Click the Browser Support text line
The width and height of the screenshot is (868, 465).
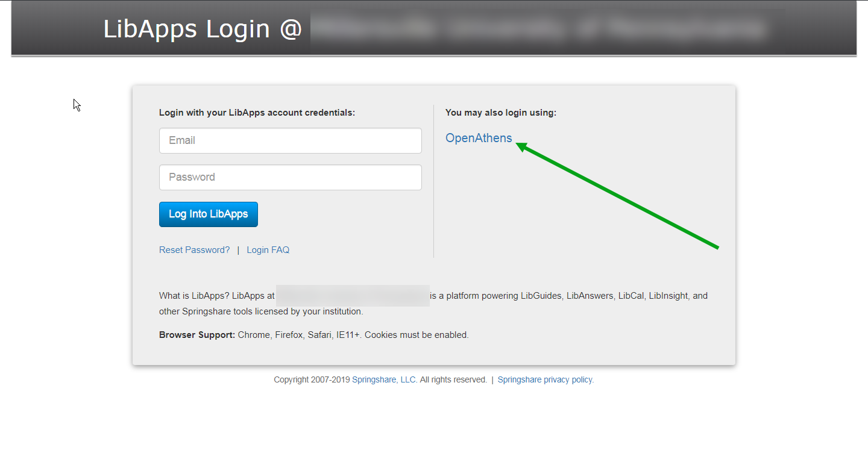[x=313, y=334]
